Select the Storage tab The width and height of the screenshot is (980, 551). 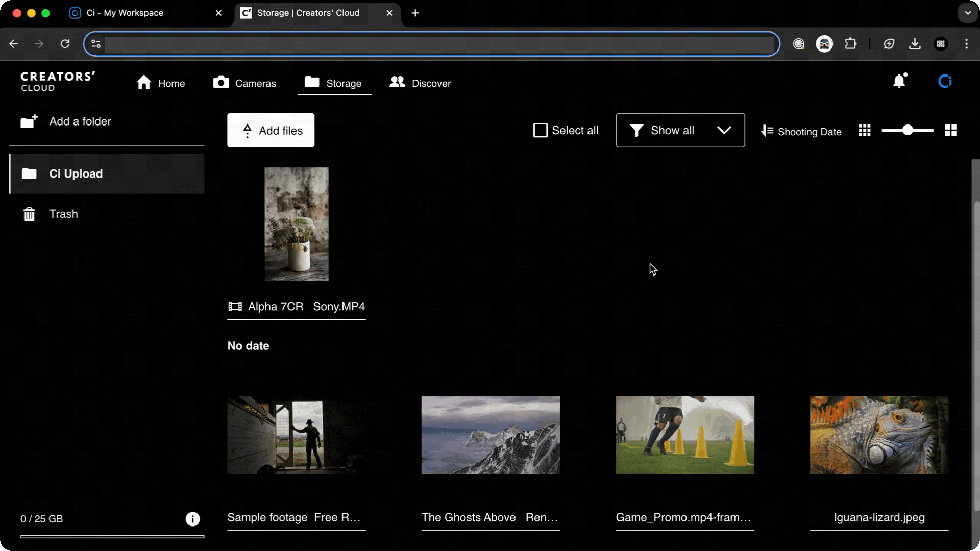[x=333, y=83]
